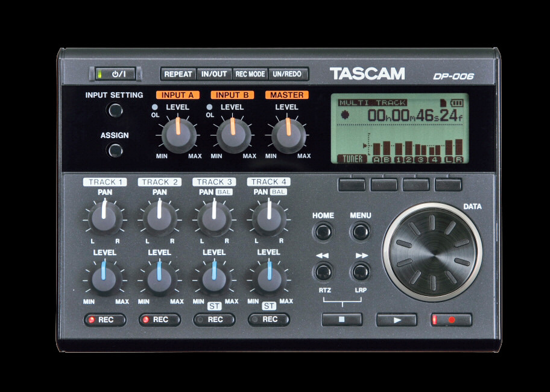Click the power button at top left
Screen dimensions: 550x392
(115, 74)
